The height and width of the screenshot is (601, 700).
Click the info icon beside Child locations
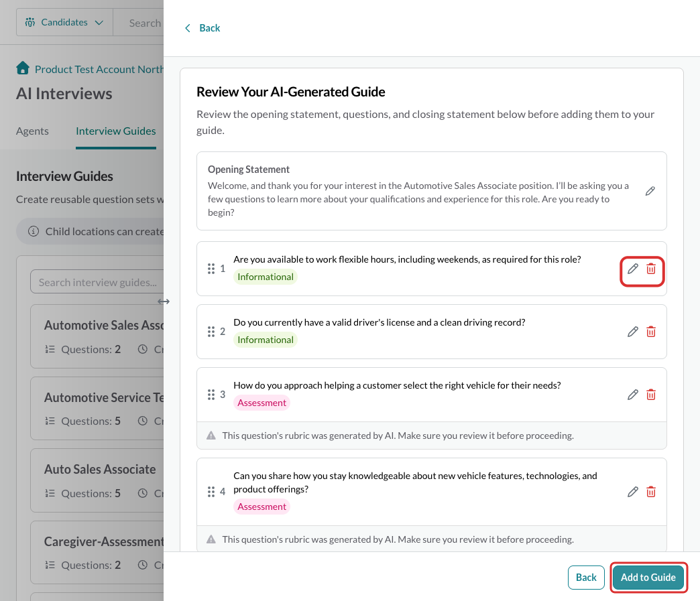pyautogui.click(x=34, y=231)
